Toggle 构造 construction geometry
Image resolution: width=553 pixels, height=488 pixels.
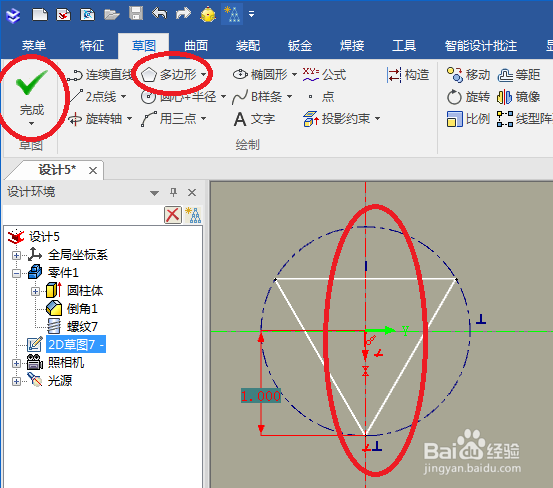pos(408,75)
